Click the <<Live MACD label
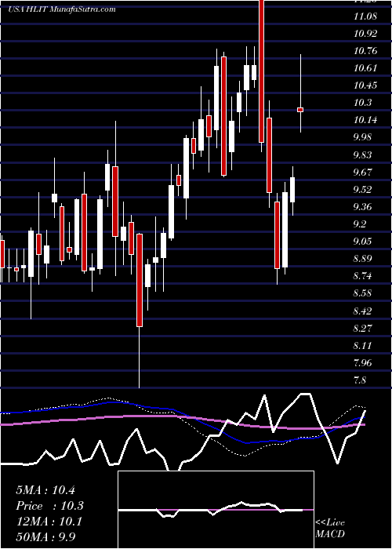 click(x=330, y=529)
